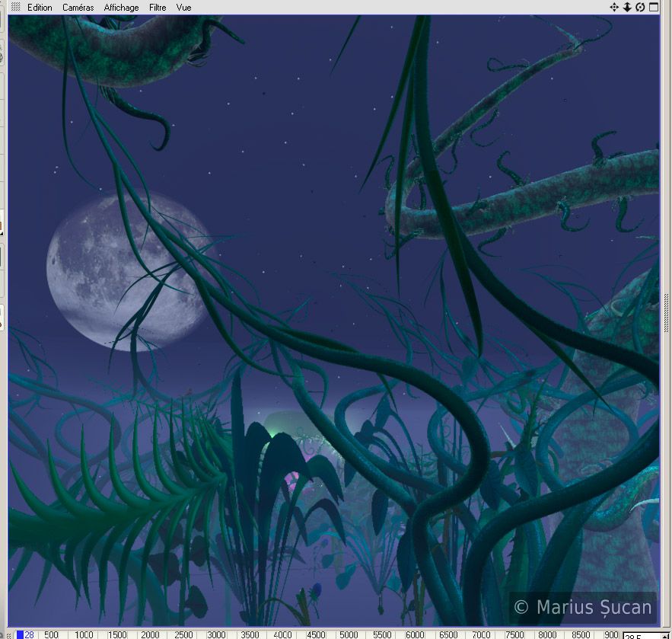Toggle the maximize viewport square icon
The height and width of the screenshot is (639, 672).
pos(653,7)
